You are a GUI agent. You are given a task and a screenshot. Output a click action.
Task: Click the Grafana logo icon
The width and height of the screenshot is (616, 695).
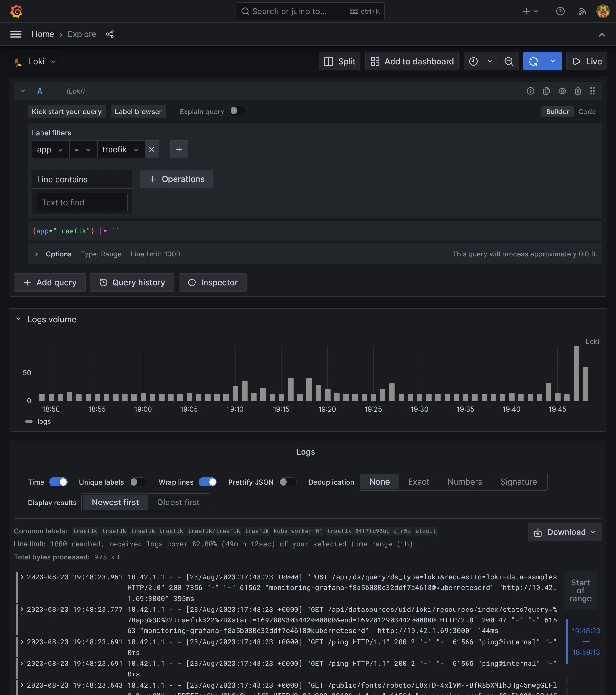[x=16, y=11]
